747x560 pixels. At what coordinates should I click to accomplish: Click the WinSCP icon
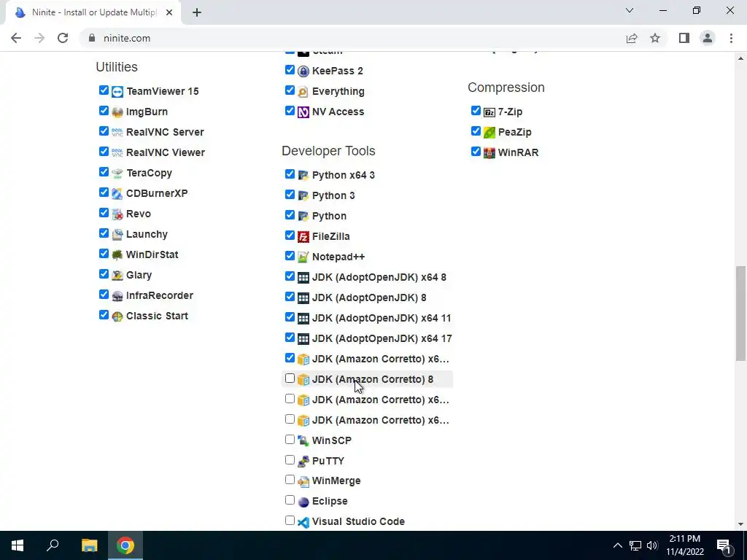tap(303, 441)
